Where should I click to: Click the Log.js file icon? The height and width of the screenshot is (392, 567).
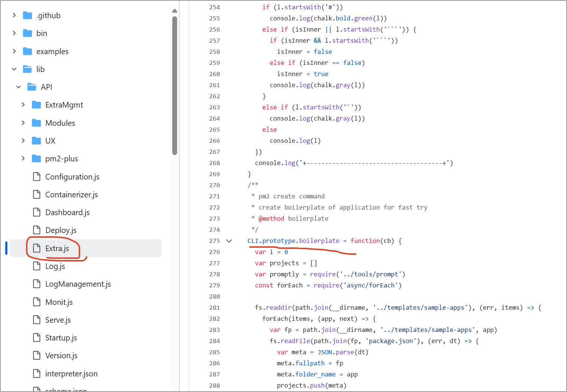[37, 266]
